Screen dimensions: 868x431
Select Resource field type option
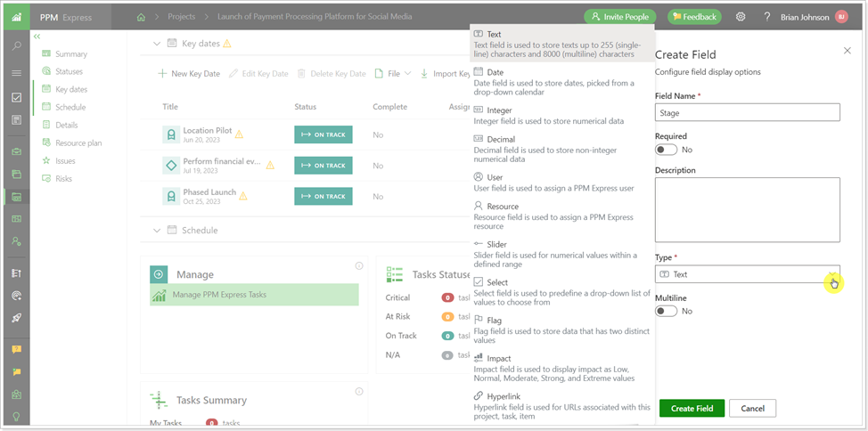click(561, 215)
